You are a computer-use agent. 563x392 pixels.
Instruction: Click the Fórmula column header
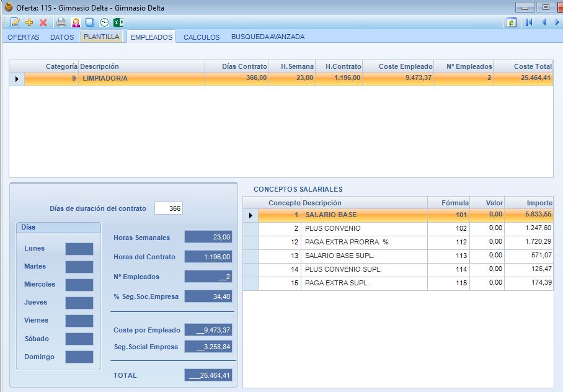(x=449, y=203)
